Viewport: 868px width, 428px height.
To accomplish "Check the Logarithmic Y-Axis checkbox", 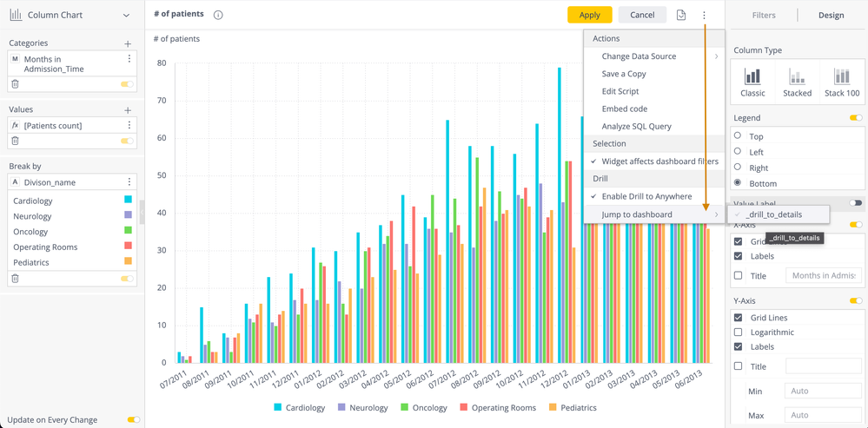I will (x=739, y=333).
